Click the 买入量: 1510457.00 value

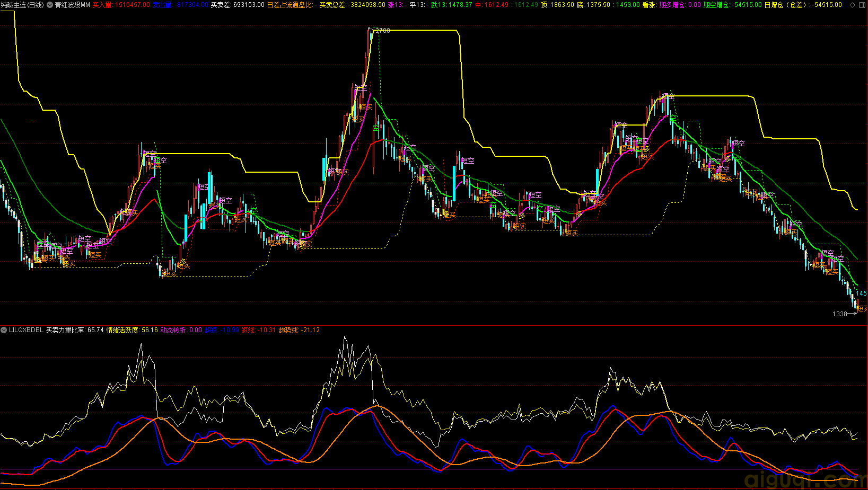121,5
